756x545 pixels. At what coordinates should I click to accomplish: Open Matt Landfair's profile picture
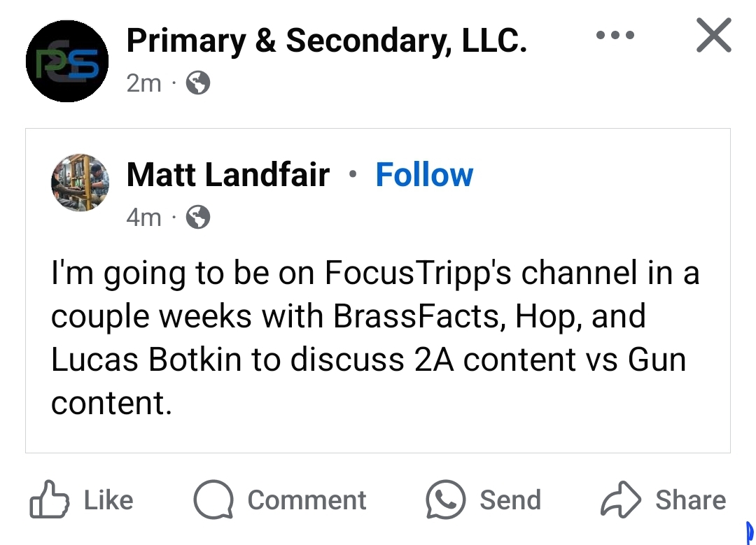(x=80, y=183)
